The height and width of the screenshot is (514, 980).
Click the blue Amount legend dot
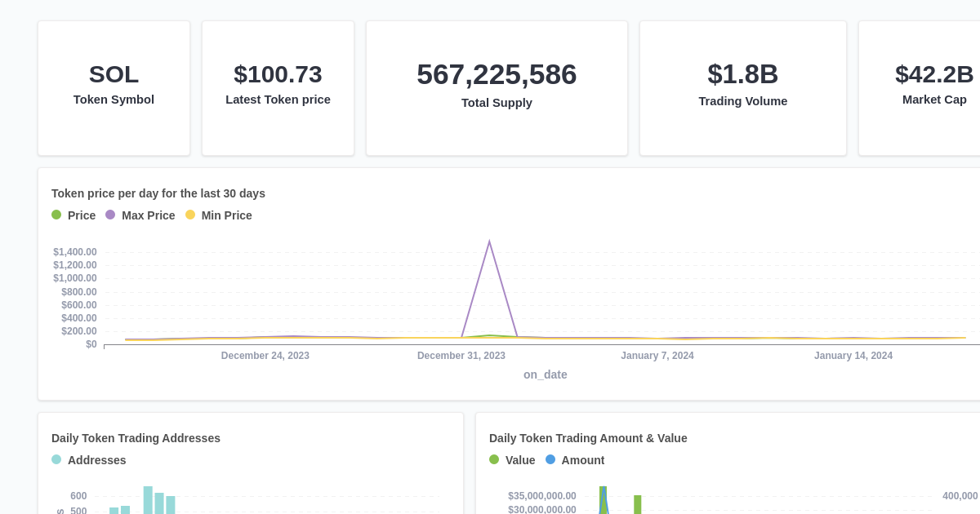pyautogui.click(x=552, y=459)
